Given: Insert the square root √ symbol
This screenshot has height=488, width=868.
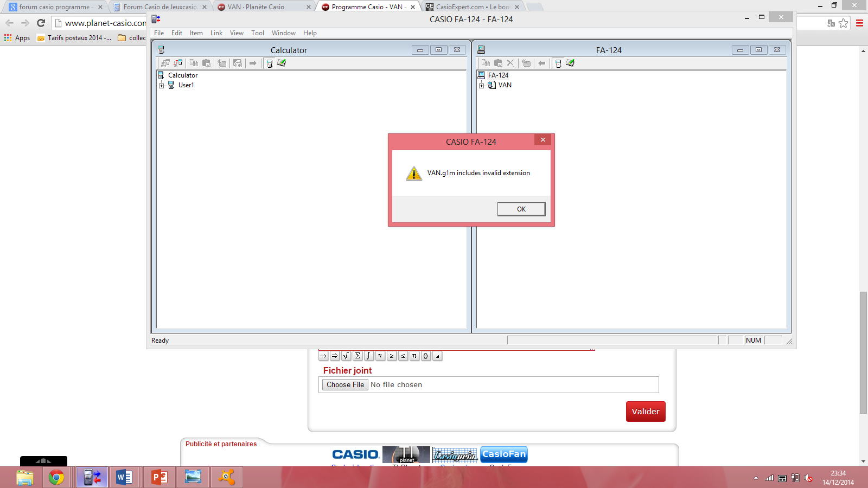Looking at the screenshot, I should (346, 356).
